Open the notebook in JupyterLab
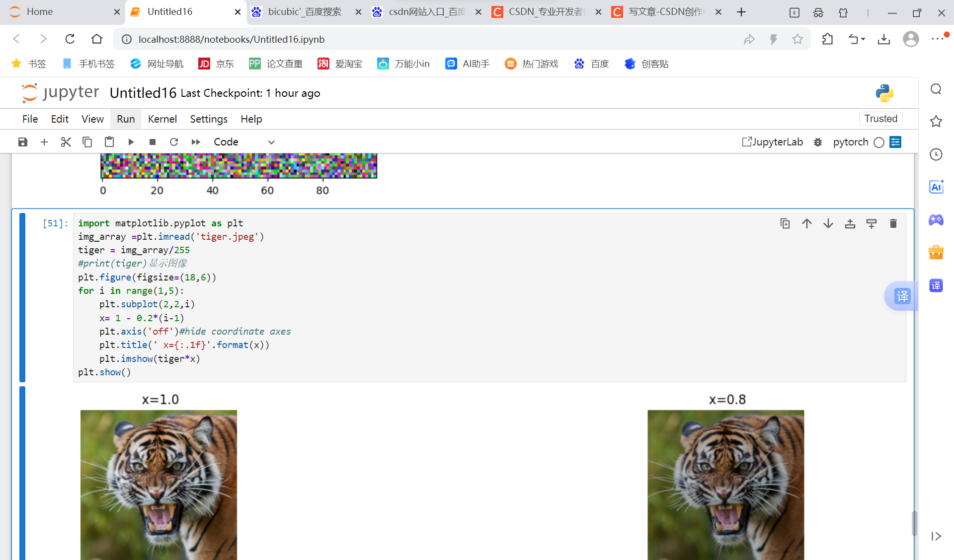 [772, 142]
